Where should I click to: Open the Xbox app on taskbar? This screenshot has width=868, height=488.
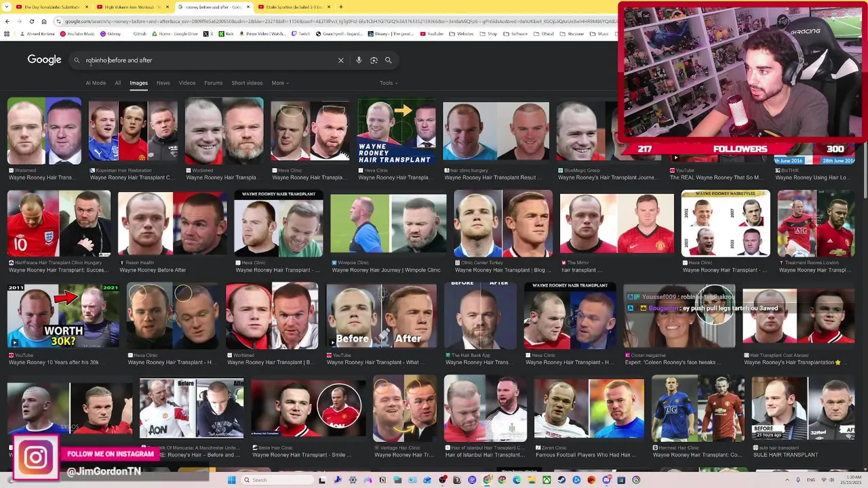(x=547, y=480)
